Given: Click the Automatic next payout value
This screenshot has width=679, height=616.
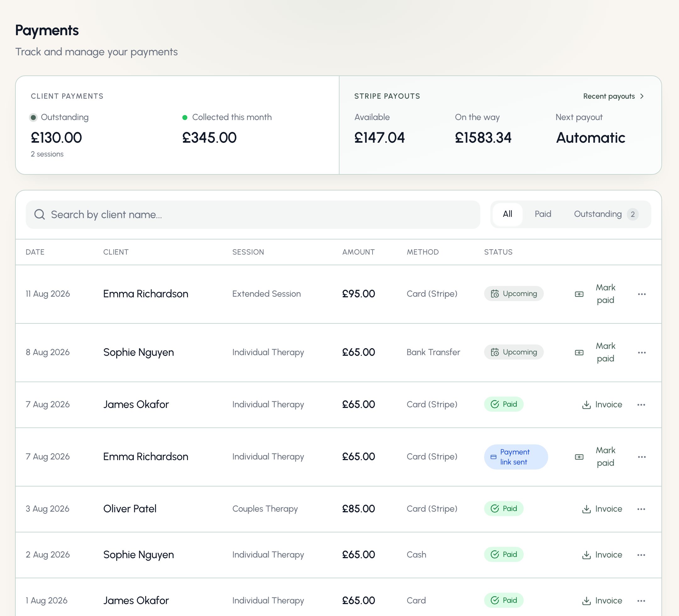Looking at the screenshot, I should 590,138.
